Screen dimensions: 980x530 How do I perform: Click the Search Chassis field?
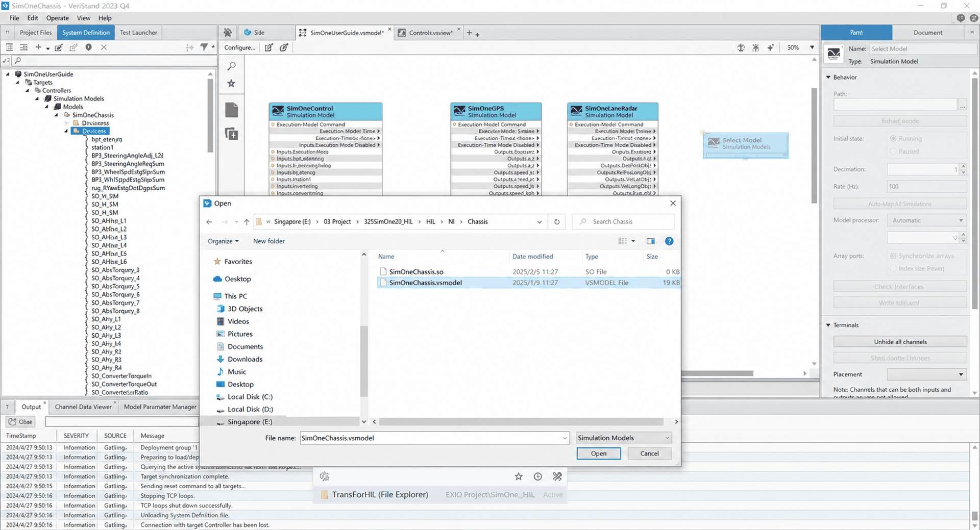pyautogui.click(x=623, y=222)
